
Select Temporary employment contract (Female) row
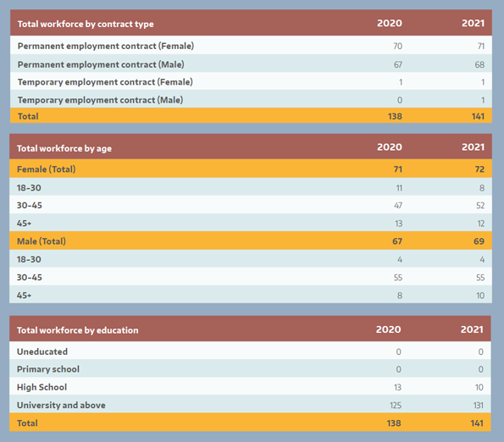pos(251,81)
